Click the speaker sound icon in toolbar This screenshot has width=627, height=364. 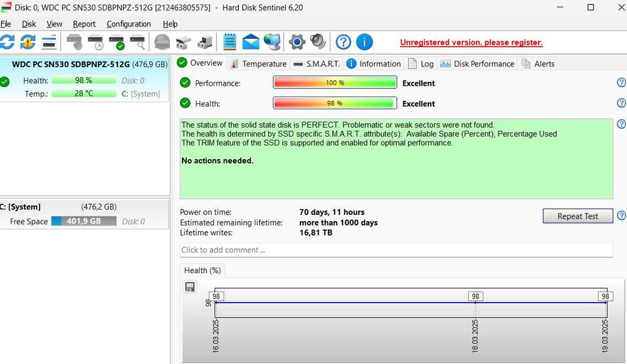pos(318,41)
